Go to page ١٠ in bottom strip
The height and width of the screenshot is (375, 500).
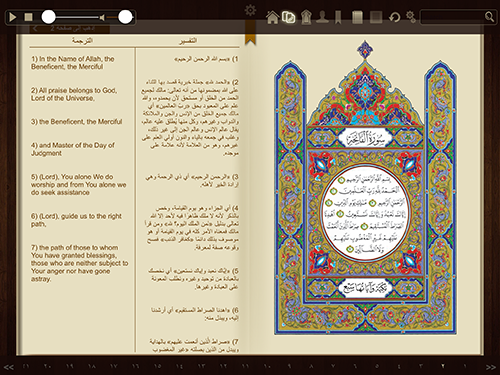(267, 366)
